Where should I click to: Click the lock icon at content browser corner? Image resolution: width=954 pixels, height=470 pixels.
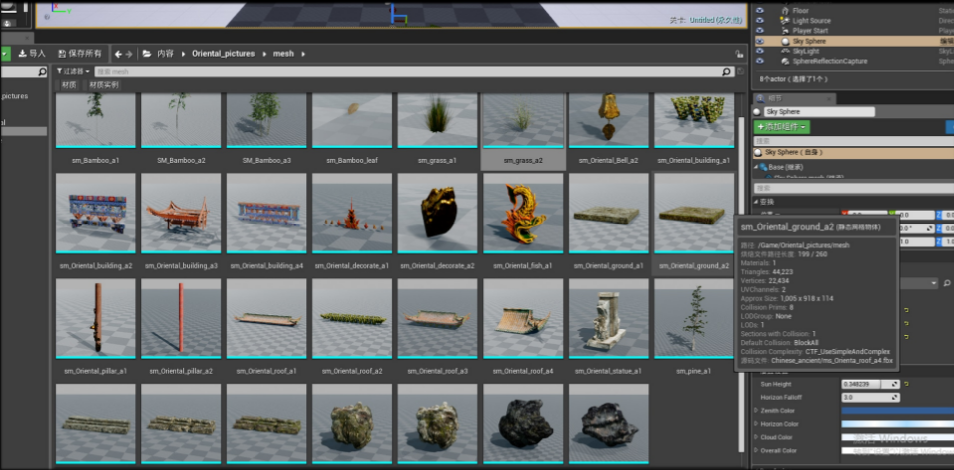point(739,54)
